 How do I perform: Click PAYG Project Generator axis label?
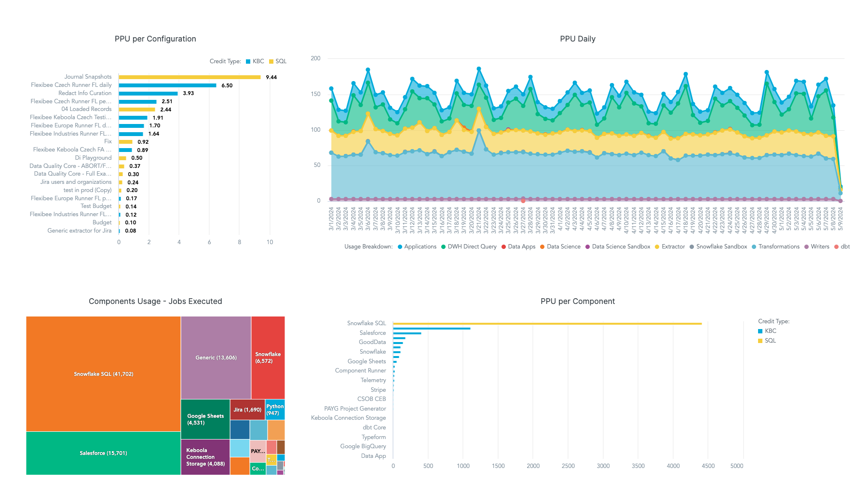(355, 409)
